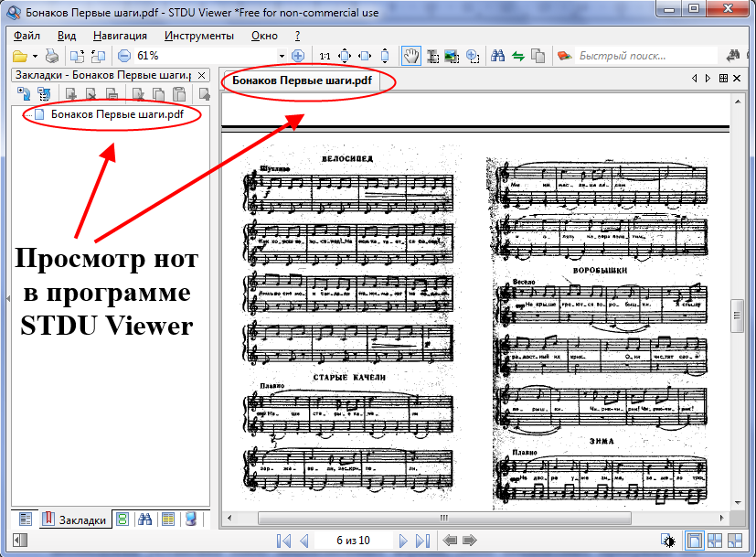756x557 pixels.
Task: Select the text selection tool
Action: pos(432,57)
